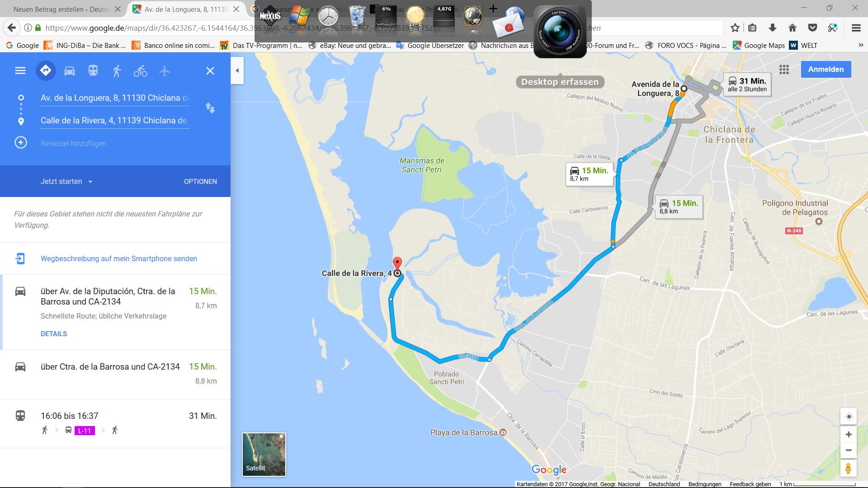Viewport: 868px width, 488px height.
Task: Switch to the Neuen Beitrag erstellen tab
Action: [61, 9]
